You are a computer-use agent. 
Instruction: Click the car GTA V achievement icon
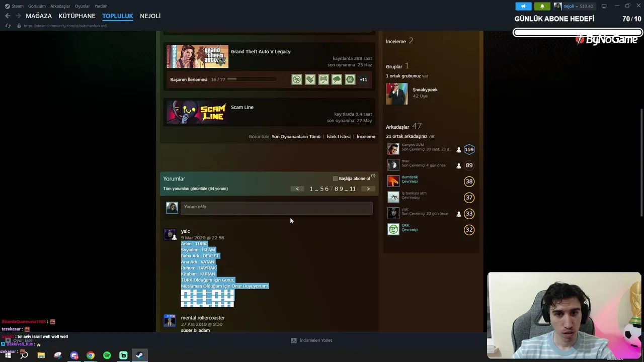point(324,79)
